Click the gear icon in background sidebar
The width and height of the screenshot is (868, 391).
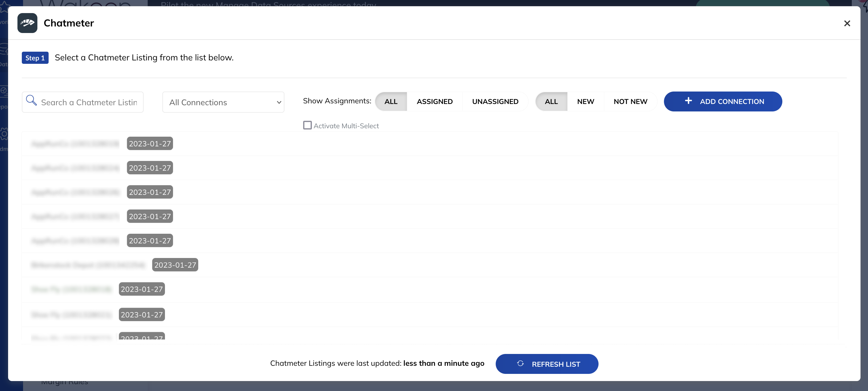click(4, 134)
